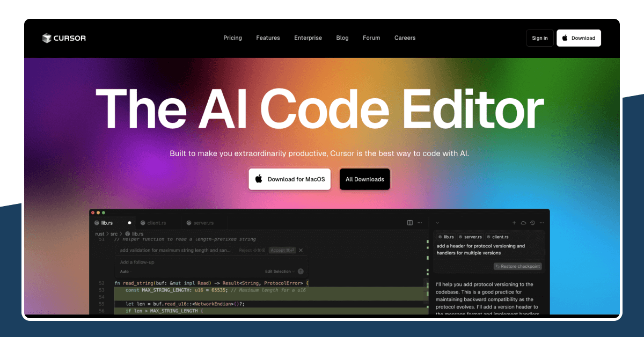Start a new chat with plus icon
644x337 pixels.
pos(514,223)
